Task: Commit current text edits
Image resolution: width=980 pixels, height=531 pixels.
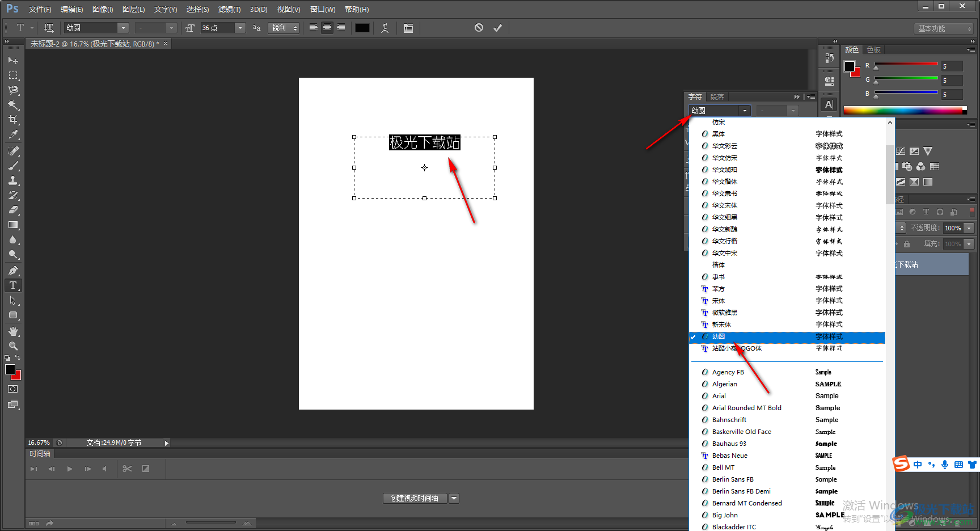Action: click(x=497, y=27)
